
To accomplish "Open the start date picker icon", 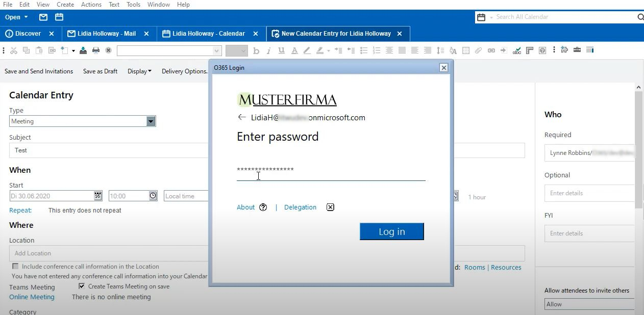I will click(x=98, y=196).
